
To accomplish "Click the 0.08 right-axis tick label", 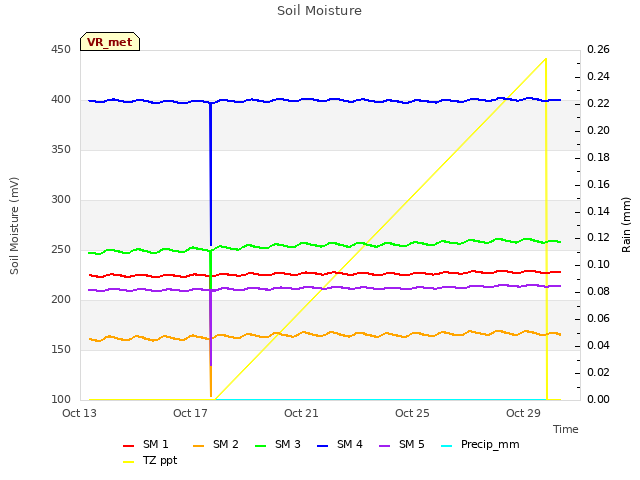I will pos(598,291).
